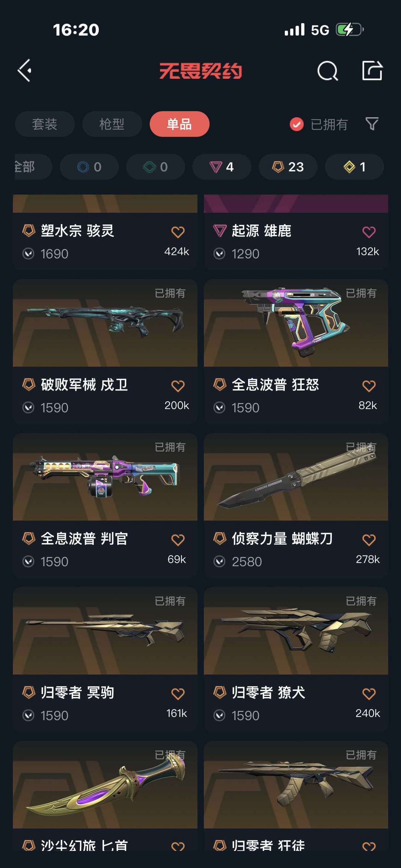The image size is (401, 868).
Task: Select the 全部 filter chip
Action: pos(33,167)
